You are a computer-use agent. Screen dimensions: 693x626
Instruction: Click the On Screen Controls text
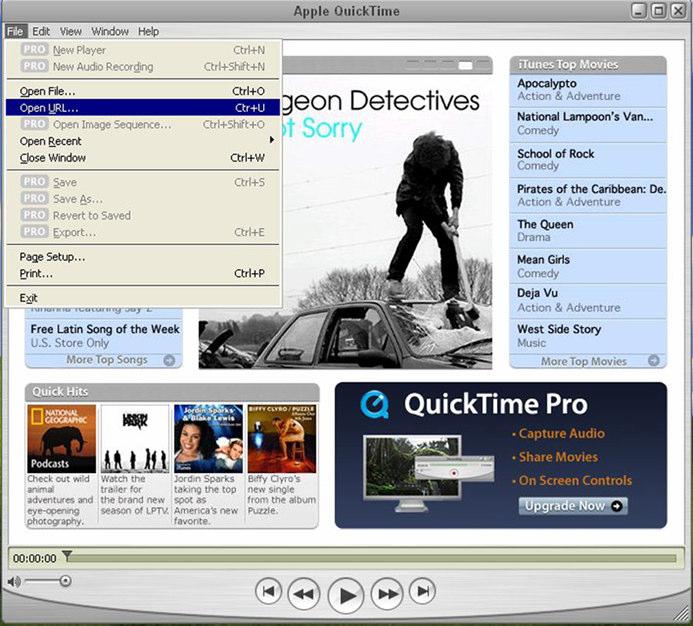point(575,481)
